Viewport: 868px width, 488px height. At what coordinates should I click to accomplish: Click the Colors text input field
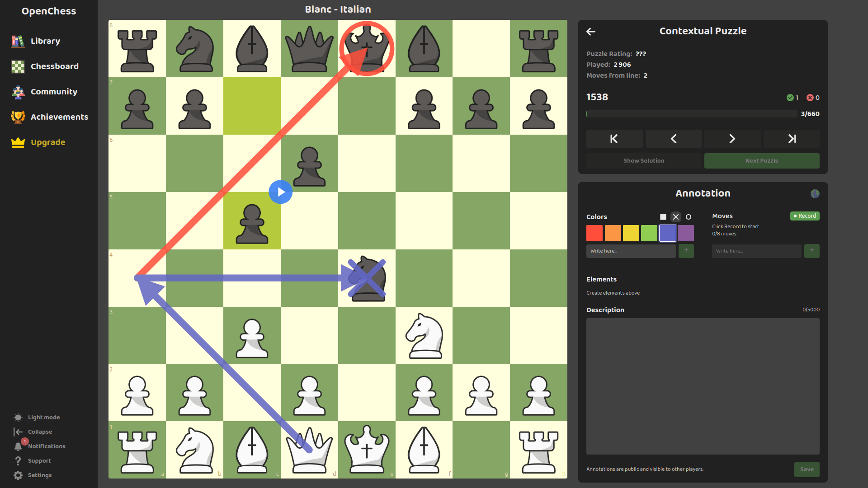click(x=631, y=251)
